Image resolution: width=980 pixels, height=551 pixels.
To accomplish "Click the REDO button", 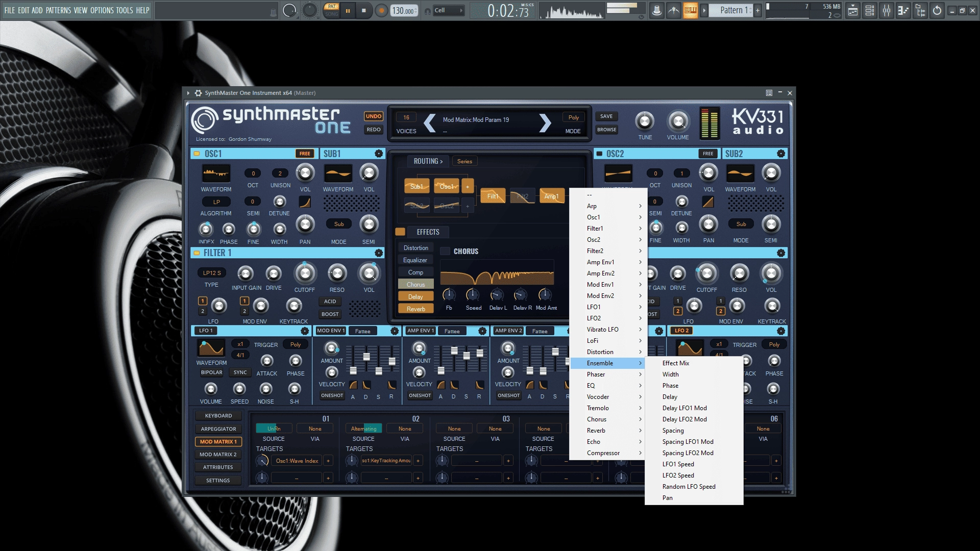I will (374, 130).
